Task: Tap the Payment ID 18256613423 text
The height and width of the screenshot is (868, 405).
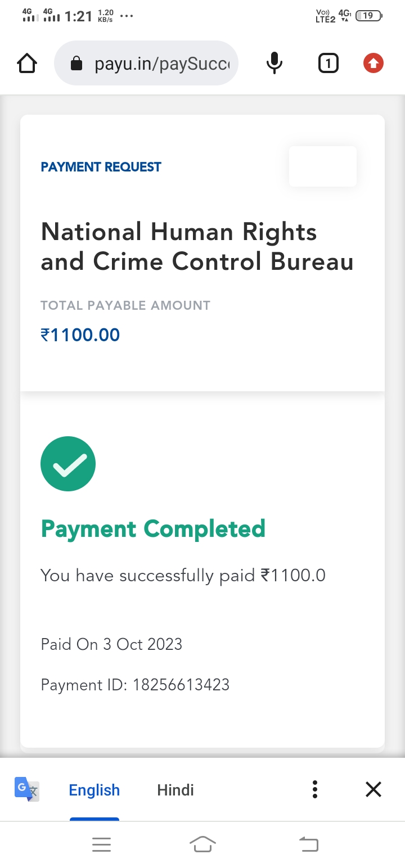Action: point(135,685)
